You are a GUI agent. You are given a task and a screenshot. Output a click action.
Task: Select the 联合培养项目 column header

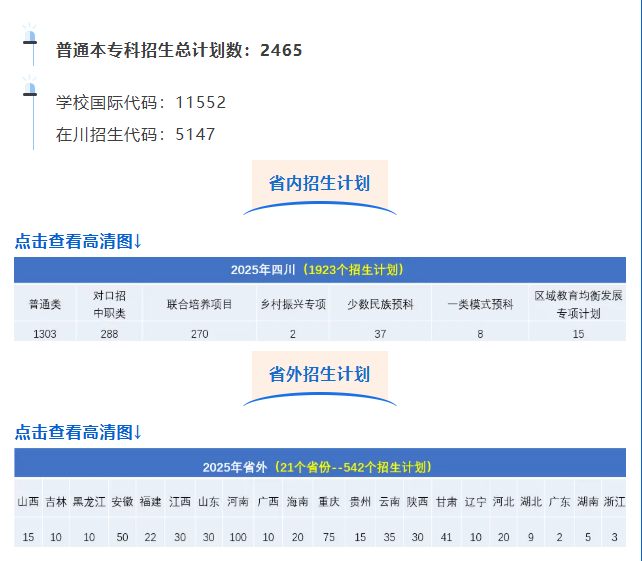click(x=199, y=304)
